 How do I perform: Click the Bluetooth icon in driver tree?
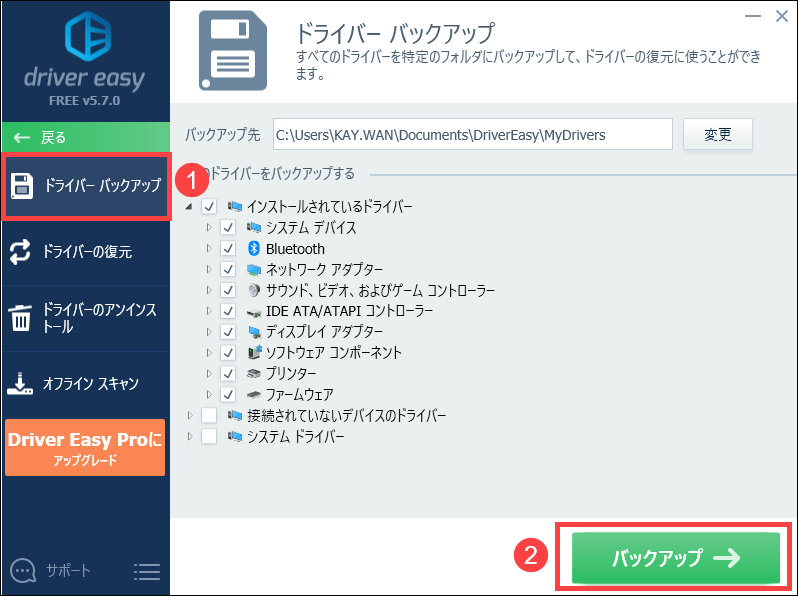(x=254, y=249)
